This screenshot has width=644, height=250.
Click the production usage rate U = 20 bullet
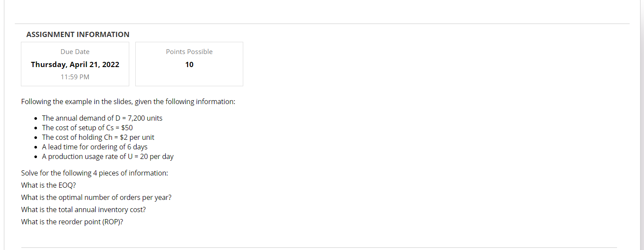[108, 156]
